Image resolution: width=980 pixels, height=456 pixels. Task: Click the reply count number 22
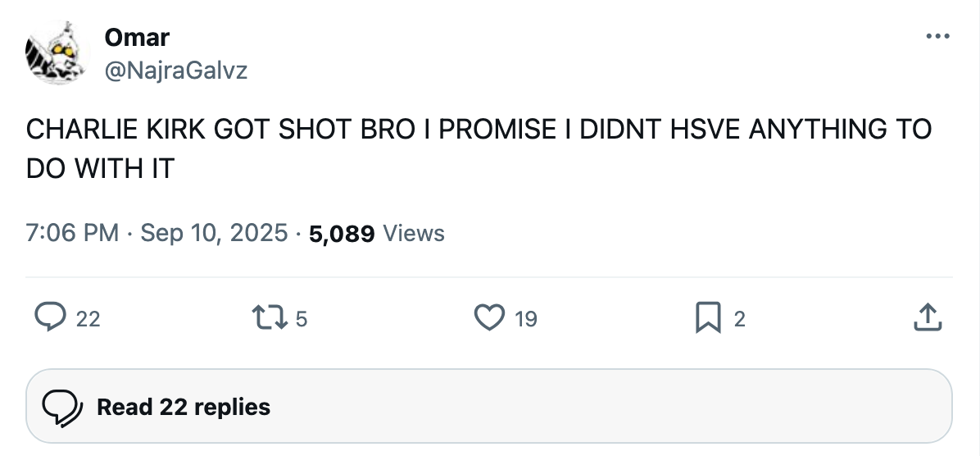pyautogui.click(x=88, y=319)
